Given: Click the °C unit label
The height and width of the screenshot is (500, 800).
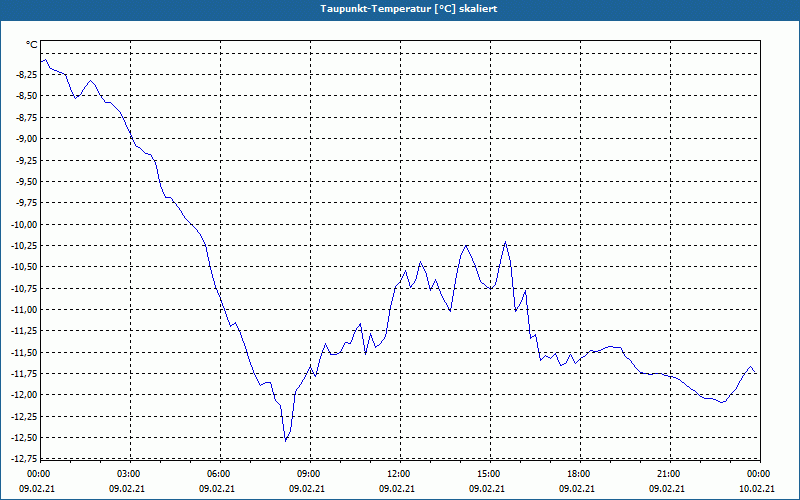Looking at the screenshot, I should [32, 45].
